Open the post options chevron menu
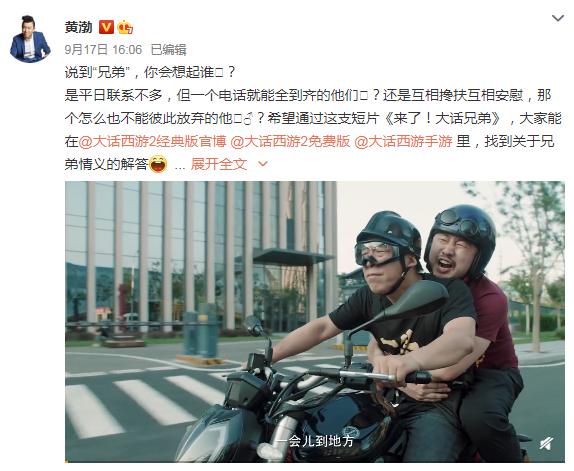This screenshot has width=574, height=471. [558, 18]
